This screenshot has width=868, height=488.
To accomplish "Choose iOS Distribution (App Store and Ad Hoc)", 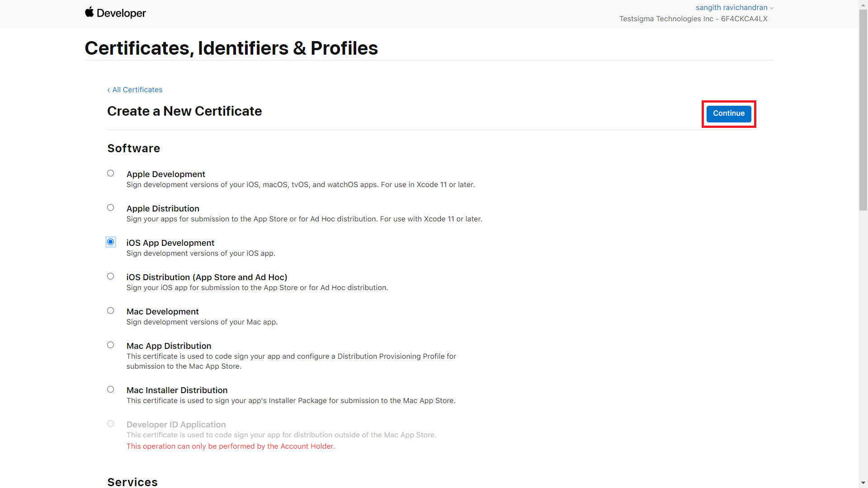I will [110, 276].
